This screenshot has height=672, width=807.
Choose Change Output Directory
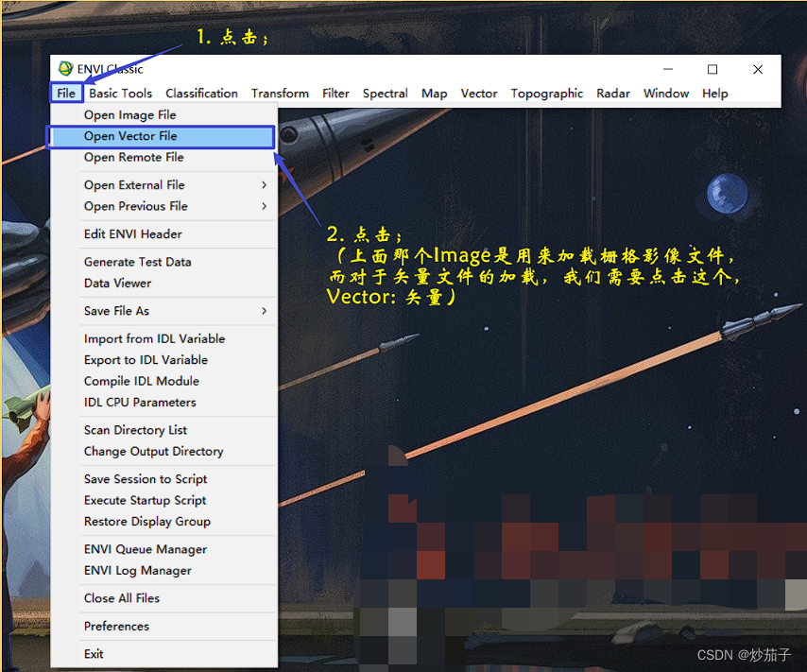click(x=163, y=451)
